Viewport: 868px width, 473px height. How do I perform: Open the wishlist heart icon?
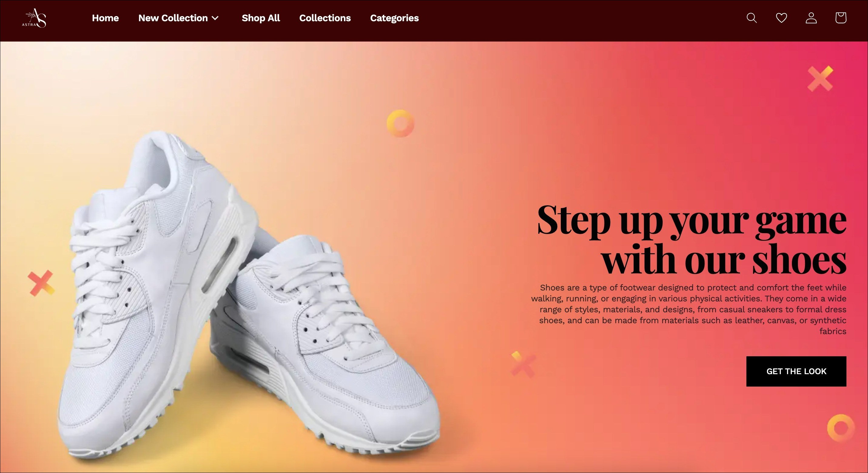tap(781, 18)
